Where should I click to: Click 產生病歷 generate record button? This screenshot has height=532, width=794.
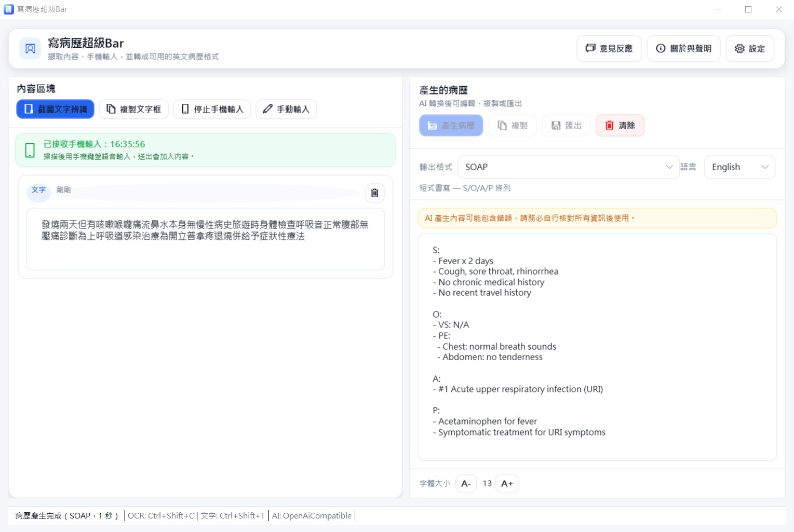451,126
